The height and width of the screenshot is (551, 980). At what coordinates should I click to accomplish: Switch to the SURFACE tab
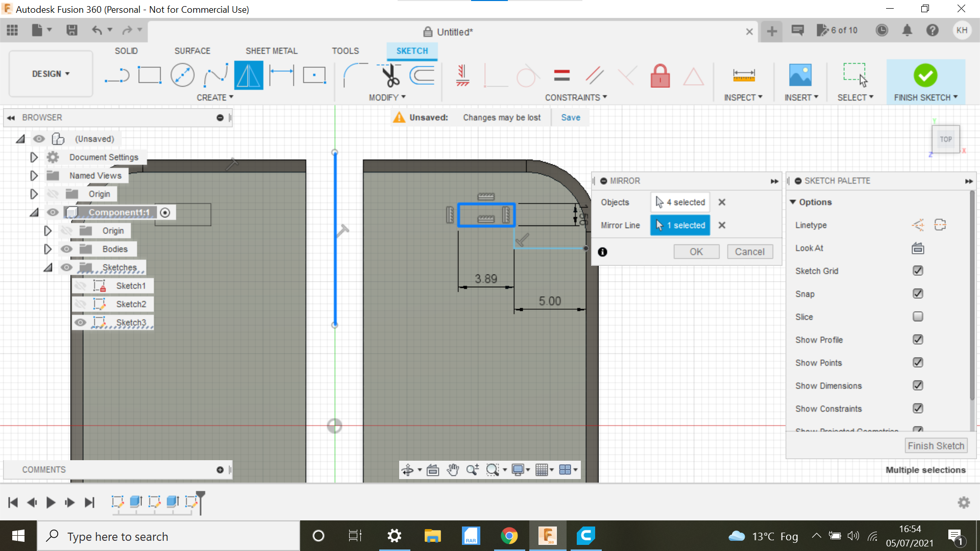192,51
